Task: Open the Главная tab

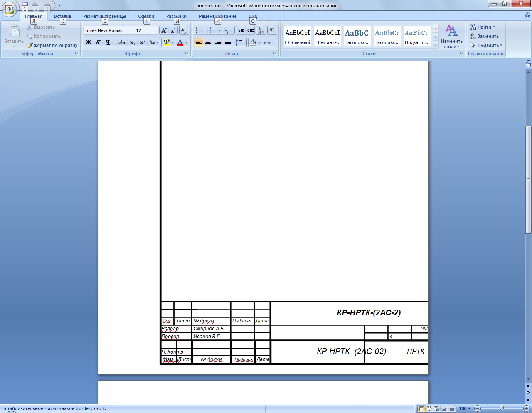Action: click(x=34, y=16)
